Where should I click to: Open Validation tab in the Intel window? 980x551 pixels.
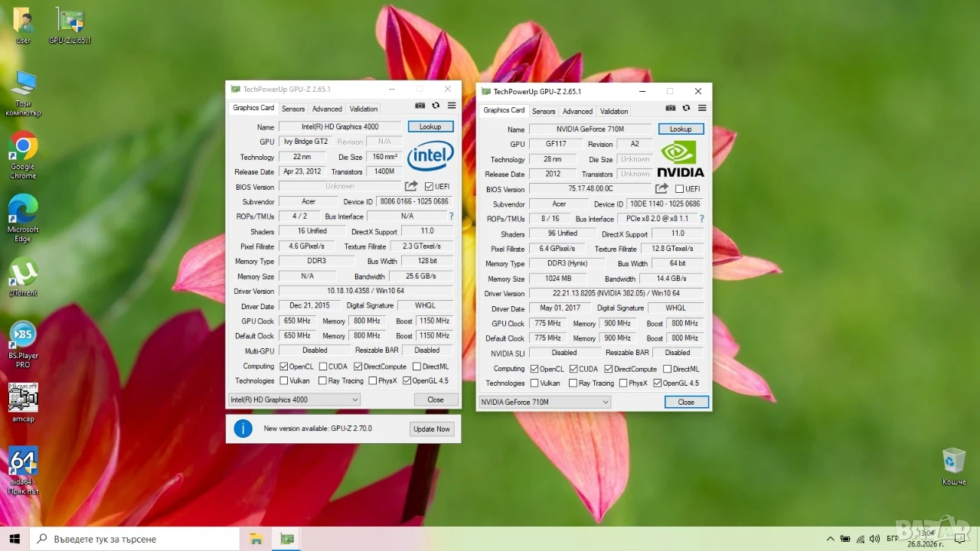click(x=364, y=109)
